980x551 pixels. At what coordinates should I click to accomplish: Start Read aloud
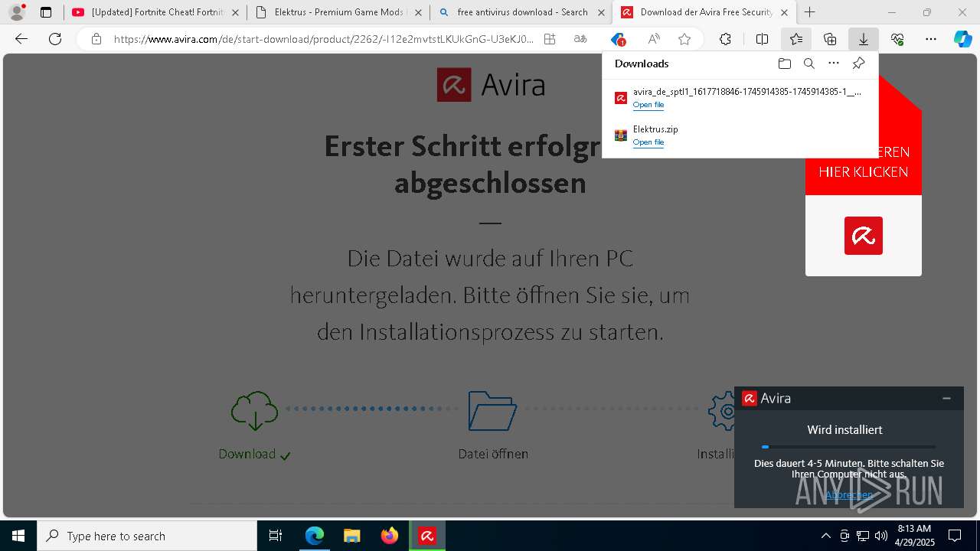click(x=654, y=39)
